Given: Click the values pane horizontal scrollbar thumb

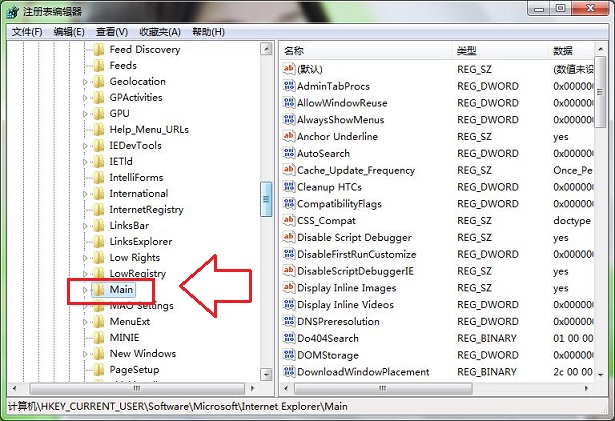Looking at the screenshot, I should (383, 388).
